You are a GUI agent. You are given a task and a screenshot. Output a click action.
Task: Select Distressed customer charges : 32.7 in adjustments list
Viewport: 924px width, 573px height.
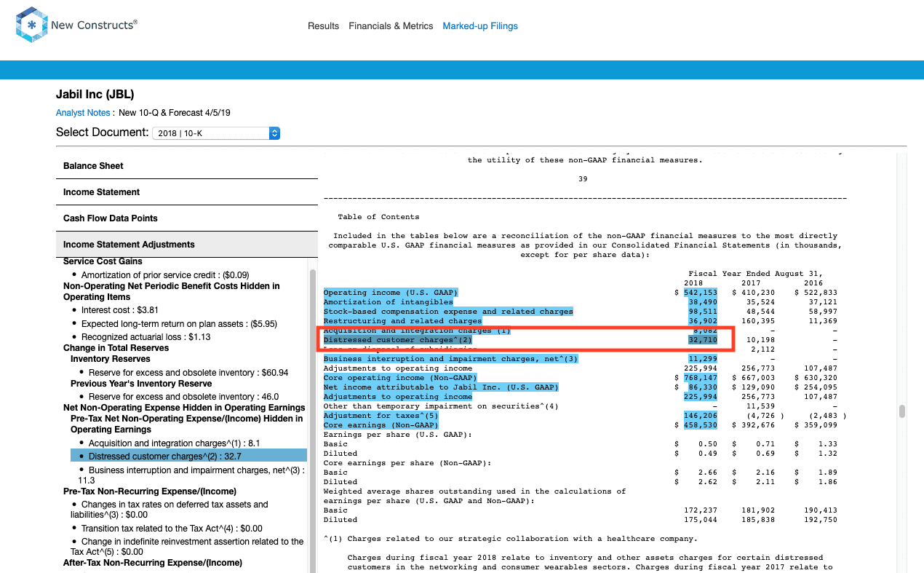click(x=188, y=457)
